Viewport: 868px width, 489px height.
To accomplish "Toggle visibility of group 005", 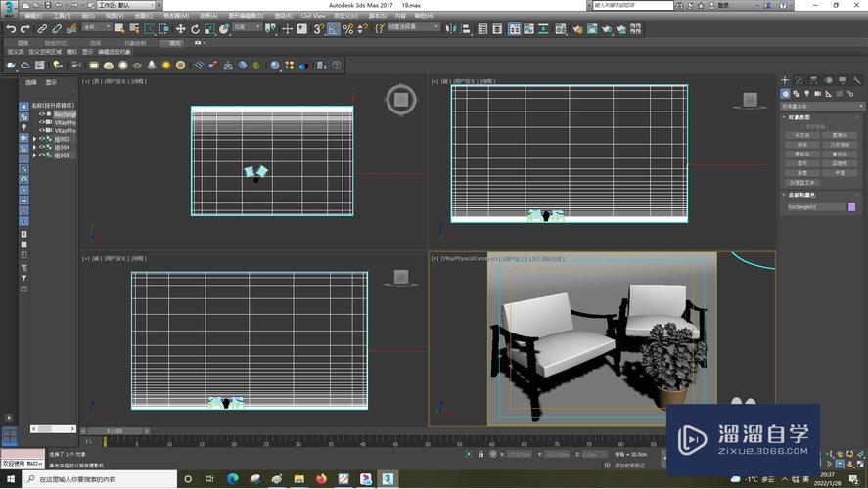I will click(x=41, y=155).
